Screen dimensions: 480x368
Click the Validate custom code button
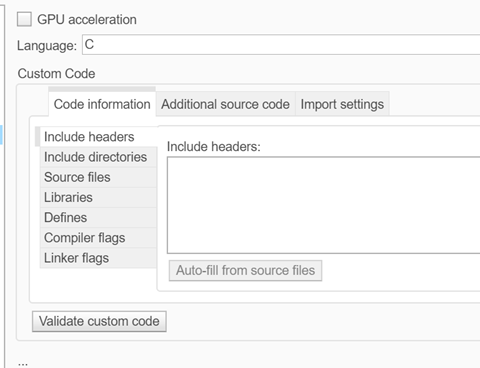pyautogui.click(x=99, y=321)
